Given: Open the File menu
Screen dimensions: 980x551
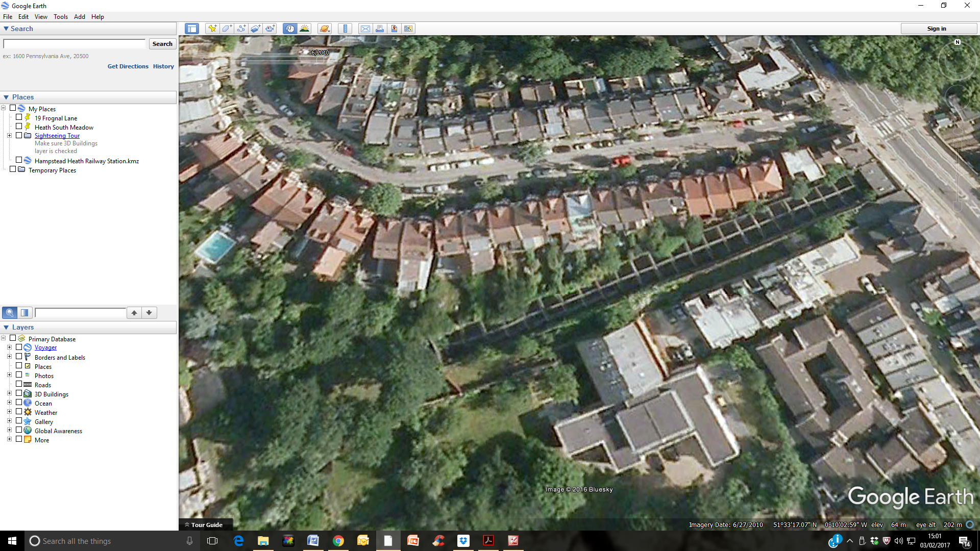Looking at the screenshot, I should (8, 17).
